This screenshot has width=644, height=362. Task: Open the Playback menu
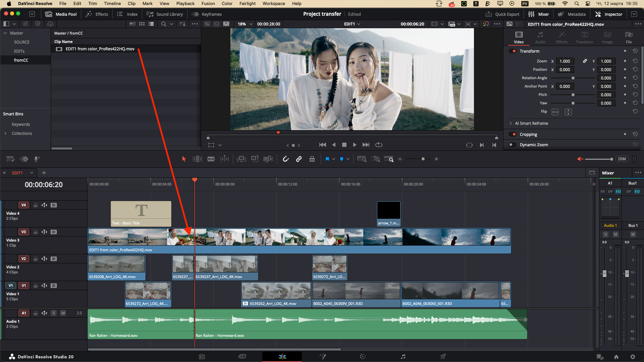(x=185, y=3)
